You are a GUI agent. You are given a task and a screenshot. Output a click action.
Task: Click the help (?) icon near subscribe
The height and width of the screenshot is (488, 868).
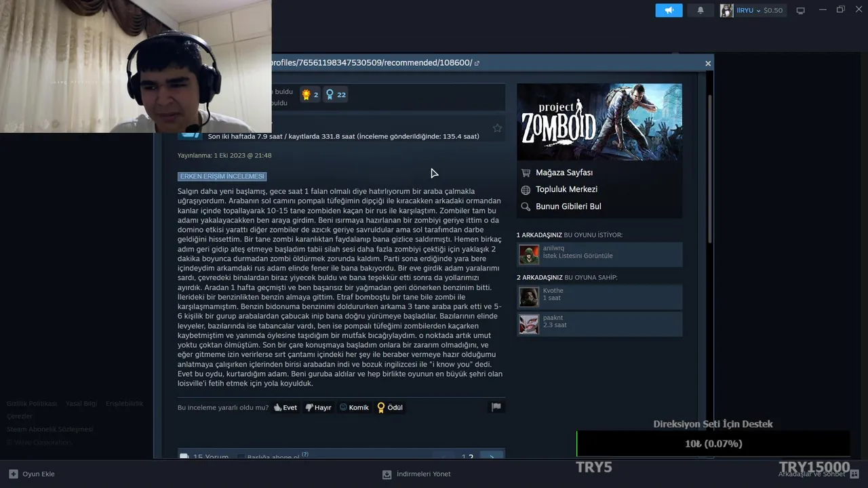tap(305, 455)
